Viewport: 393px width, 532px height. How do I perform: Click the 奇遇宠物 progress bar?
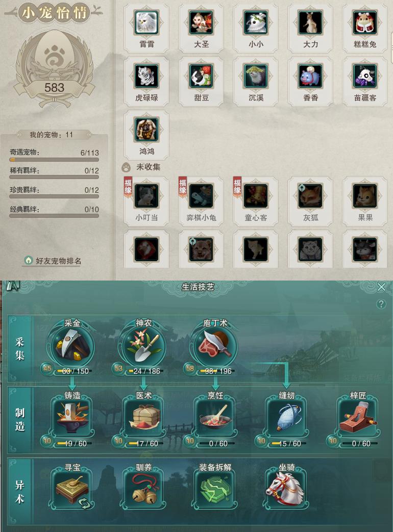coord(54,160)
